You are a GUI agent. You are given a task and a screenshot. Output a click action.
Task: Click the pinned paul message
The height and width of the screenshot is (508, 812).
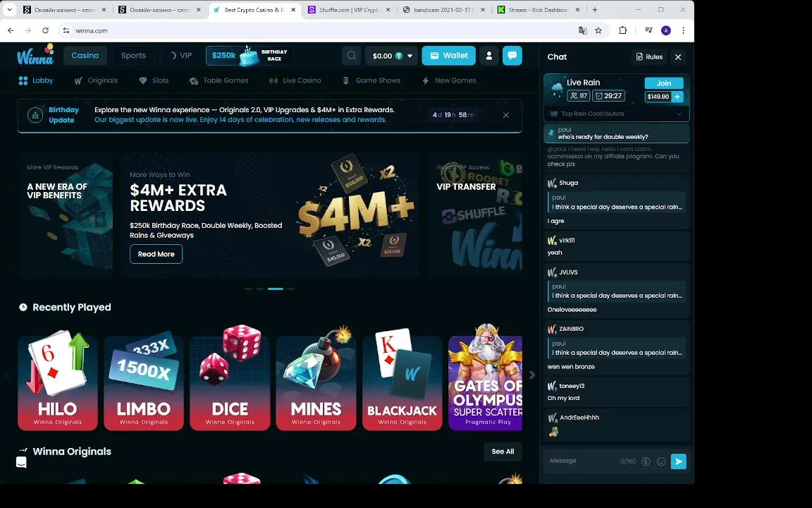click(616, 133)
